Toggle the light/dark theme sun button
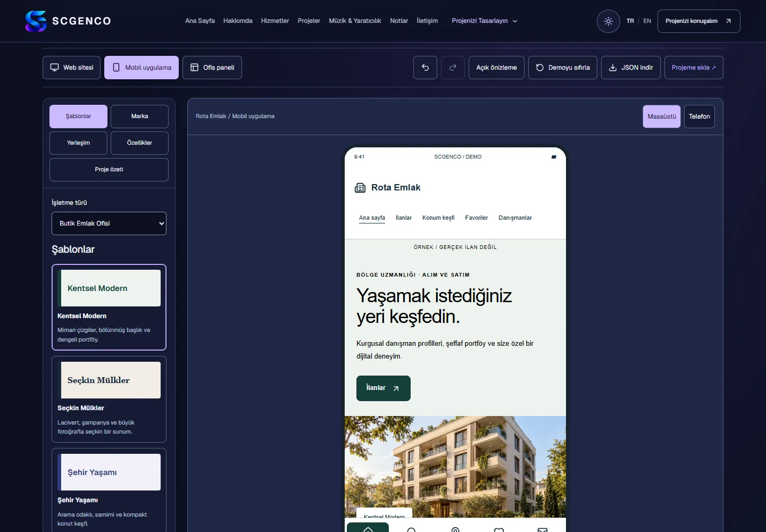766x532 pixels. pyautogui.click(x=609, y=21)
